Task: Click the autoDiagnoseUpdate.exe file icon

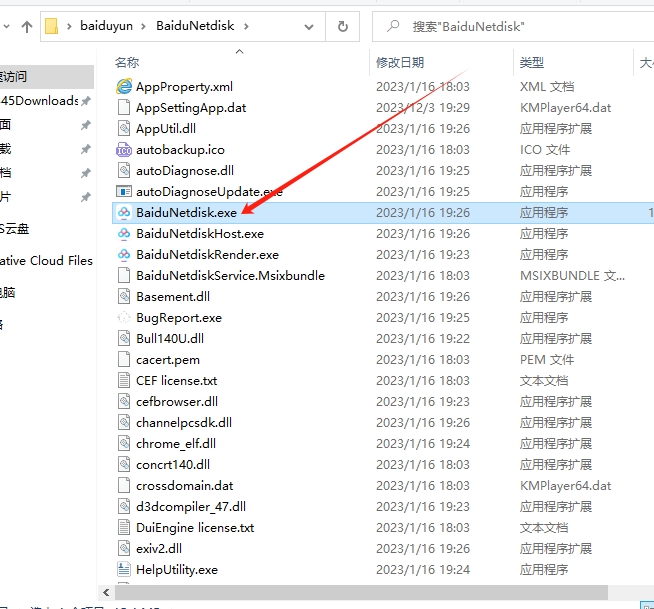Action: click(124, 191)
